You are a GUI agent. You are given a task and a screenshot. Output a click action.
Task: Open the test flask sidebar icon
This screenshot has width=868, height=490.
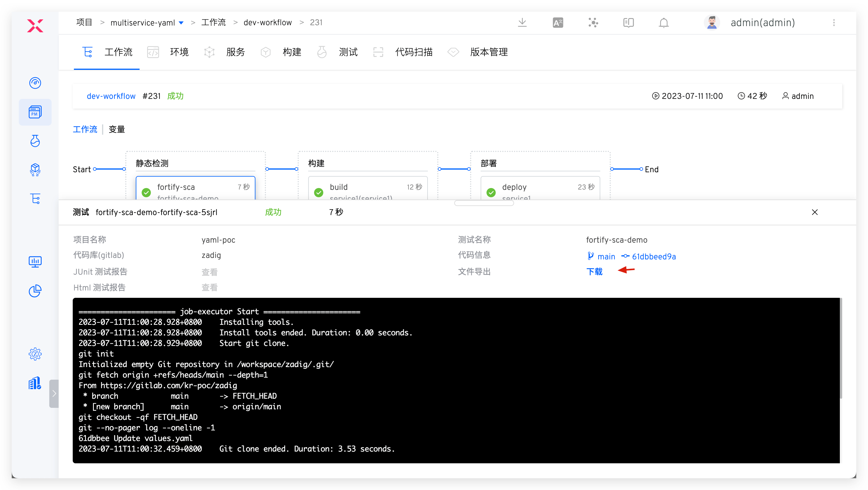pos(35,141)
